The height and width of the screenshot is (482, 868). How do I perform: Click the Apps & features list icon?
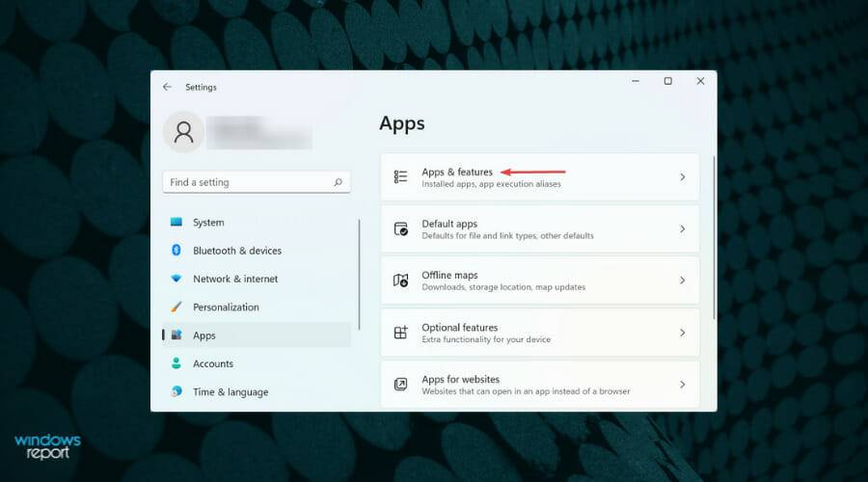(x=401, y=177)
